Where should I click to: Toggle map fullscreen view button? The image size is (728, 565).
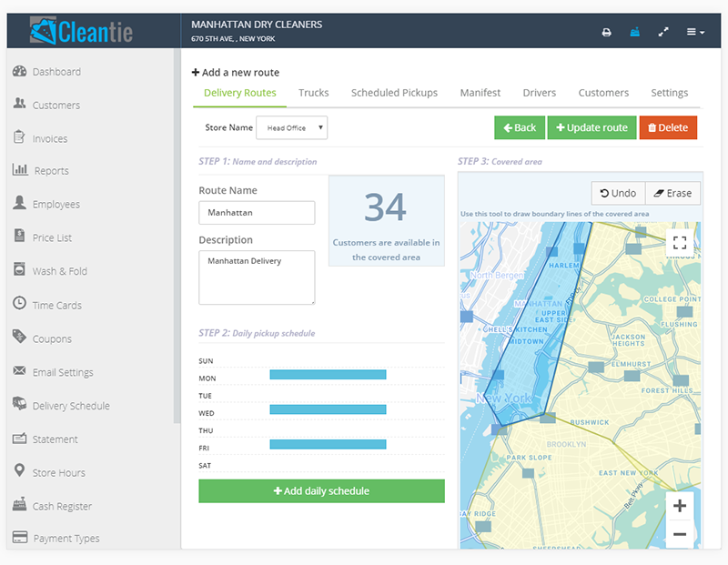pyautogui.click(x=679, y=242)
